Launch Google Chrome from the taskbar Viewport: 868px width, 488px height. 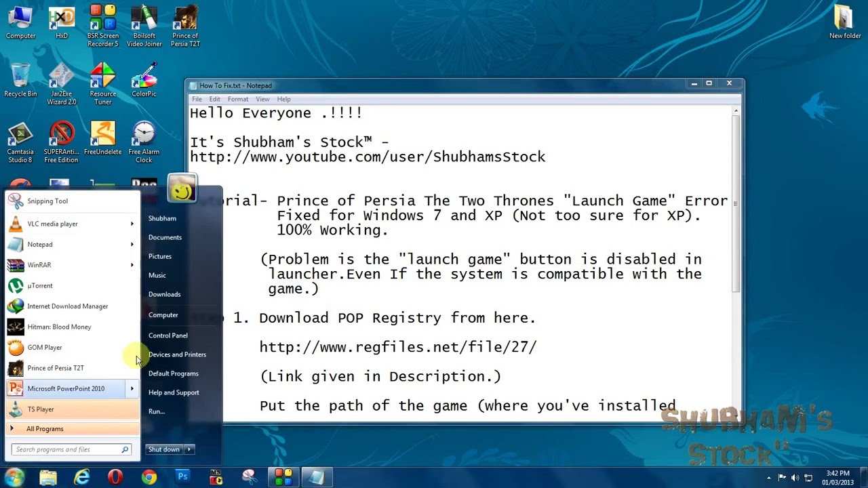149,477
